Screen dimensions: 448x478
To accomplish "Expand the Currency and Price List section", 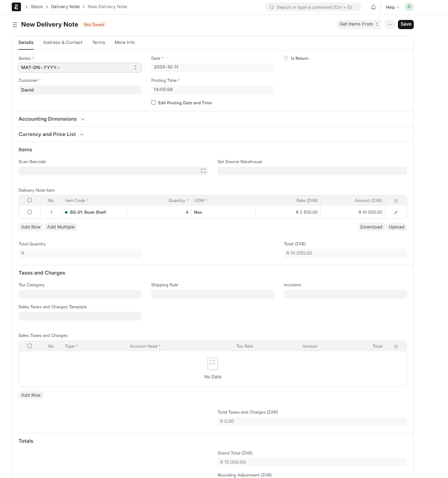I will pyautogui.click(x=51, y=134).
